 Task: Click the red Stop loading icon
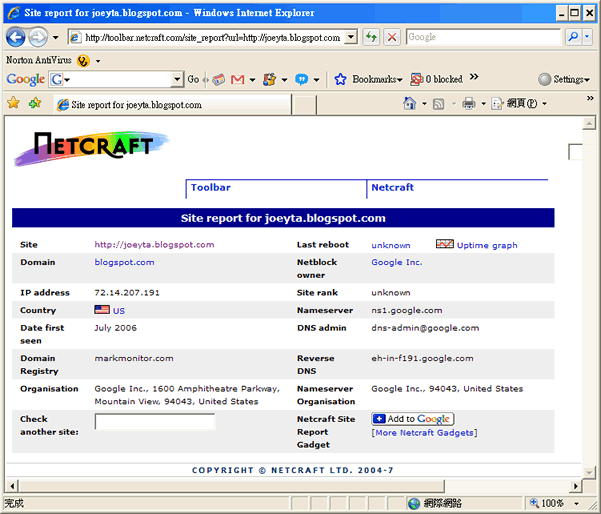[x=392, y=37]
